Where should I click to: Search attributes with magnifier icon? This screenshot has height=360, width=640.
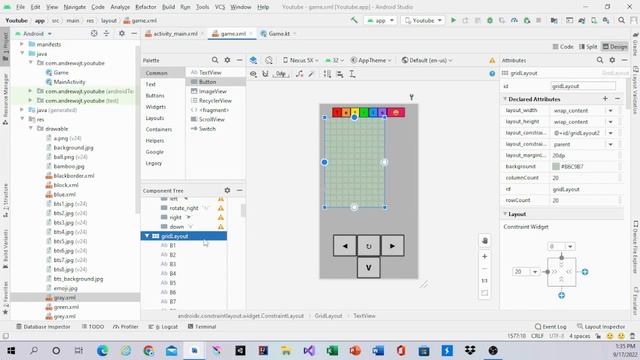pos(600,60)
